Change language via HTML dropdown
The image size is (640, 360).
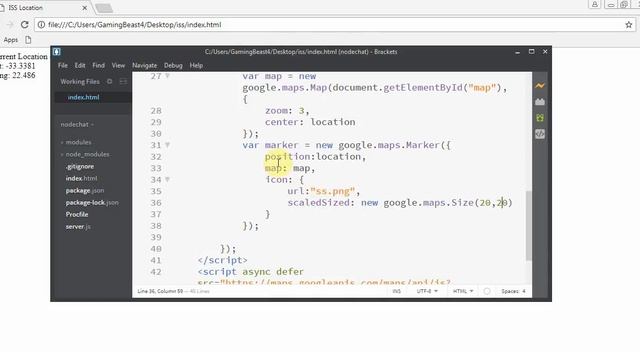click(x=463, y=291)
